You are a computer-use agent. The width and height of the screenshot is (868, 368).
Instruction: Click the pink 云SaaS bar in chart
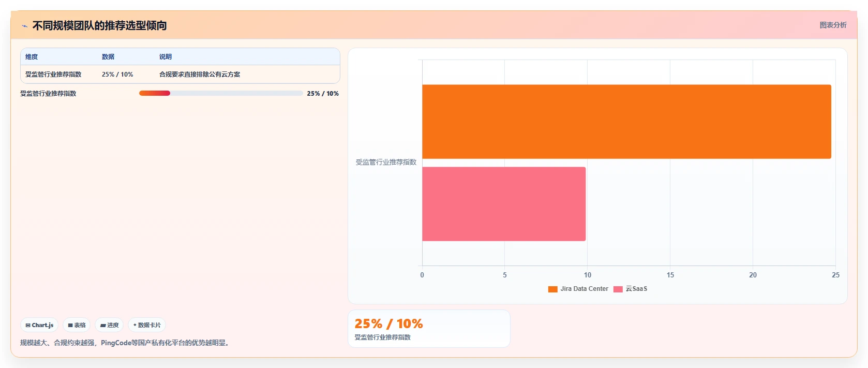tap(504, 204)
